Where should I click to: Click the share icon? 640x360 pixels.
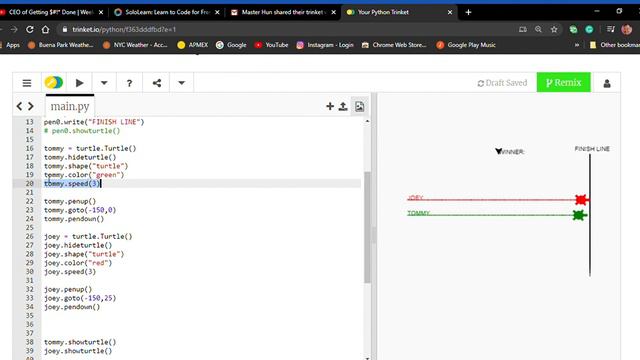(157, 83)
